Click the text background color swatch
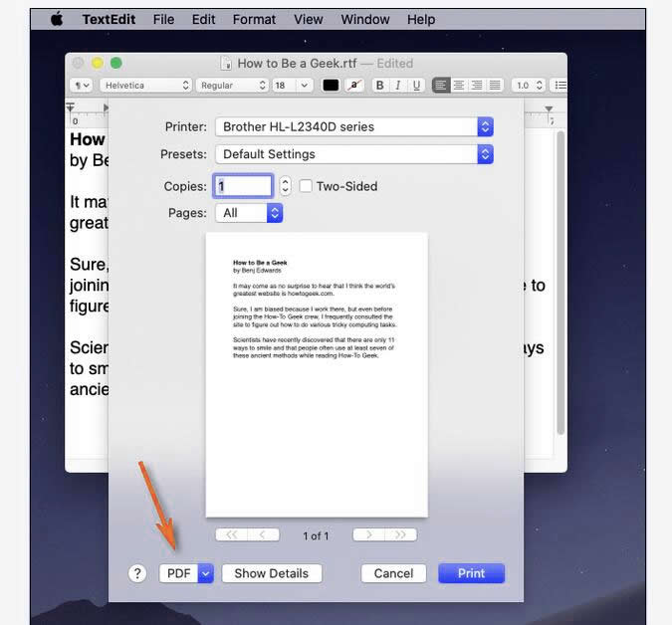The width and height of the screenshot is (672, 625). [354, 86]
